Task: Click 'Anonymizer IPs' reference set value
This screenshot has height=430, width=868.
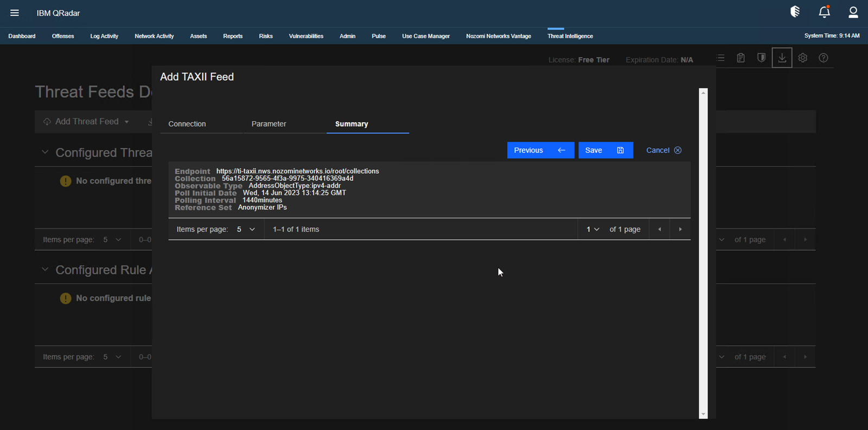Action: (x=262, y=207)
